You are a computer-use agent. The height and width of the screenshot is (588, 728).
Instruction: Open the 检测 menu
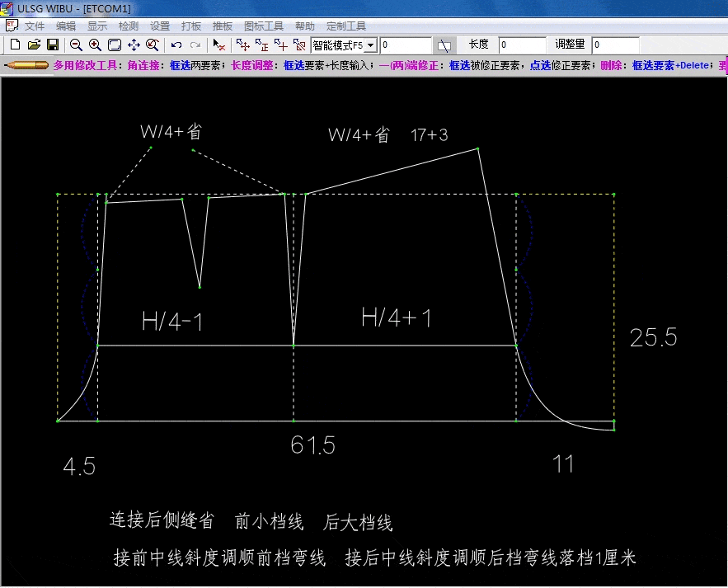click(129, 26)
